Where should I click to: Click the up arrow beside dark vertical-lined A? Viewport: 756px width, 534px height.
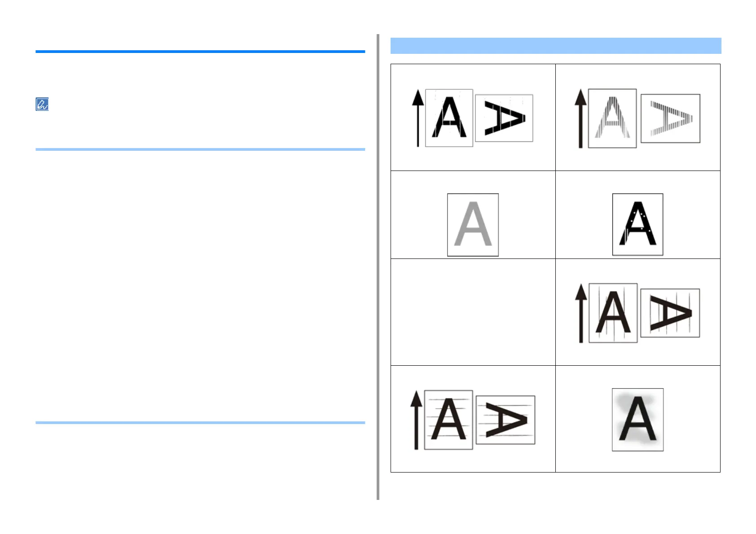tap(581, 313)
